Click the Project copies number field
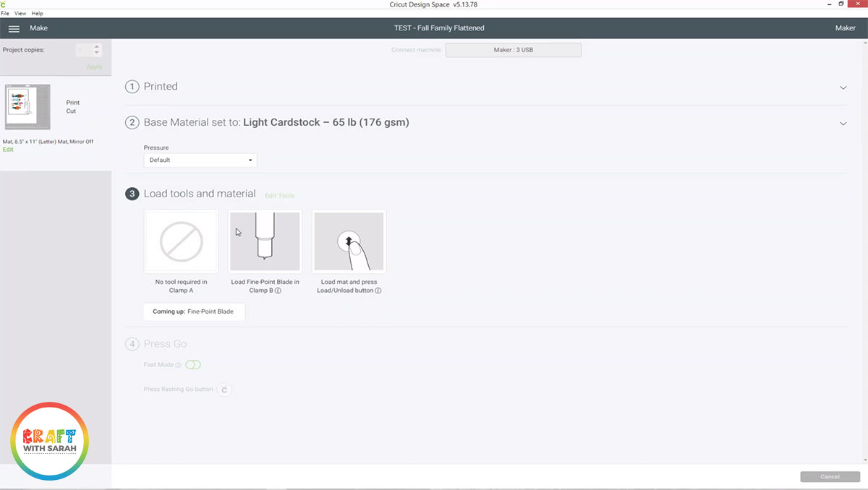868x490 pixels. tap(84, 50)
